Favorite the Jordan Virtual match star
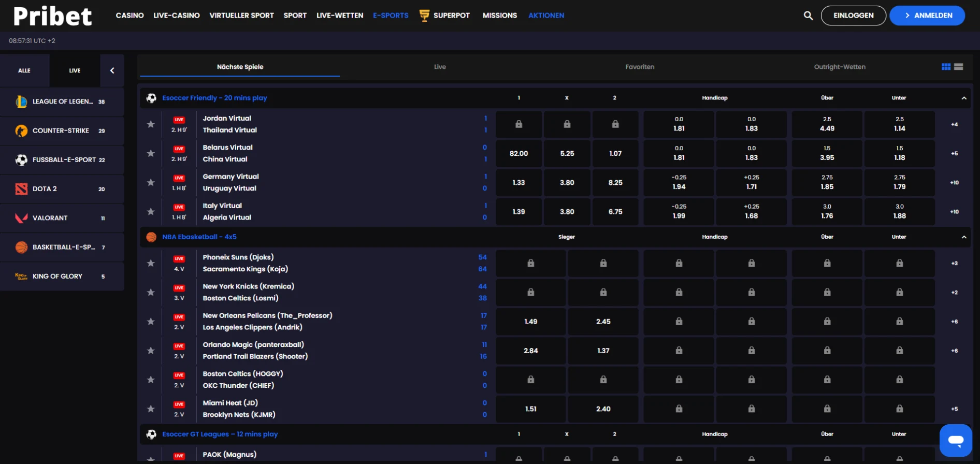Viewport: 980px width, 464px height. click(151, 124)
